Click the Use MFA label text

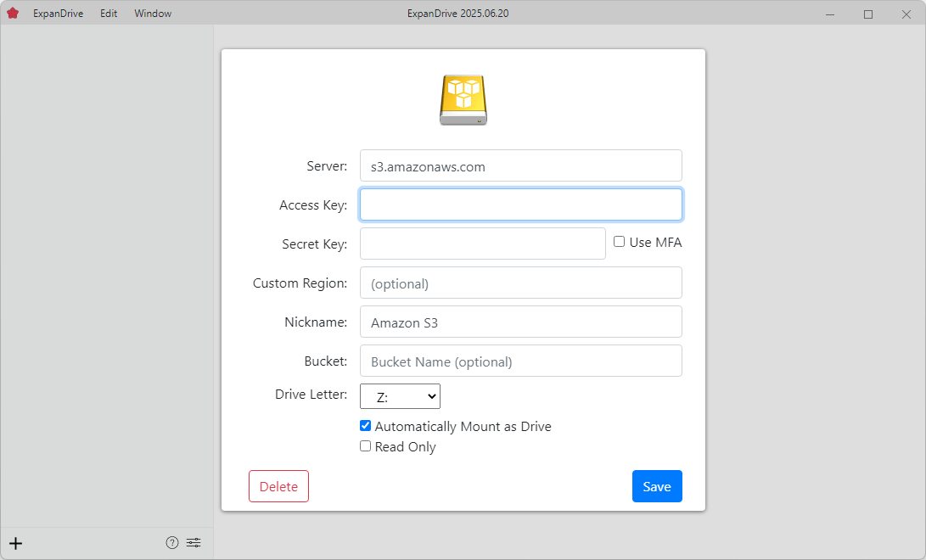tap(655, 243)
